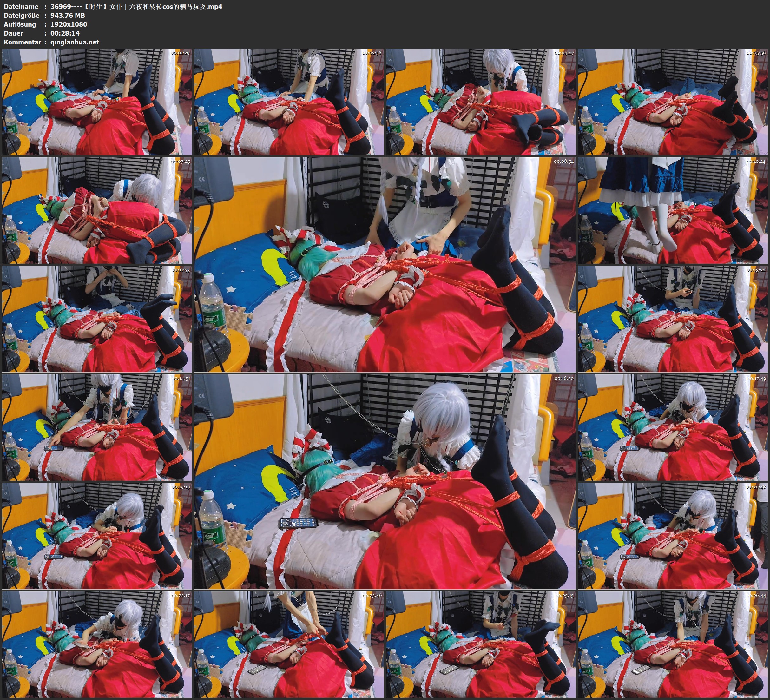Click the 00:14:51 frame
Image resolution: width=770 pixels, height=700 pixels.
[97, 427]
